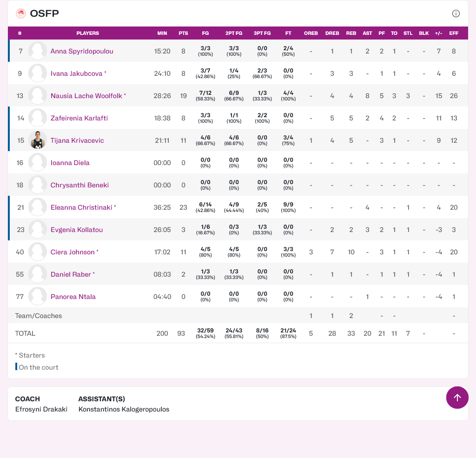Click the info icon beside OSFP header

coord(456,13)
